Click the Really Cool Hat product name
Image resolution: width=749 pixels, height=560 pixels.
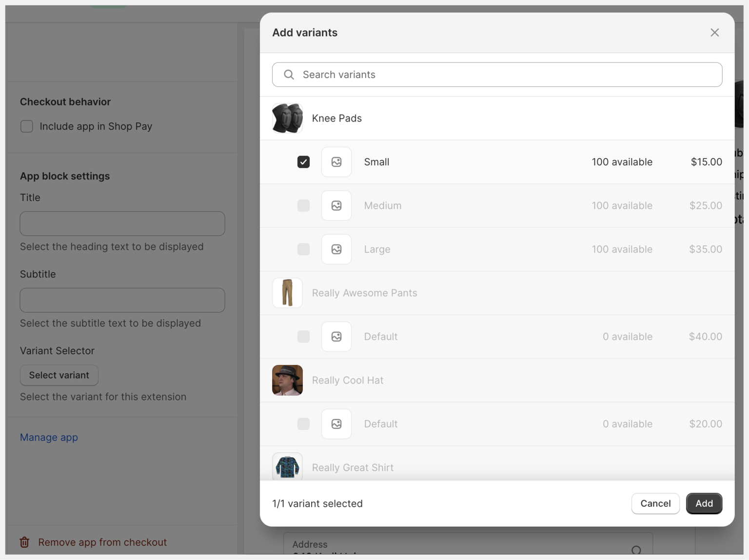(x=348, y=380)
